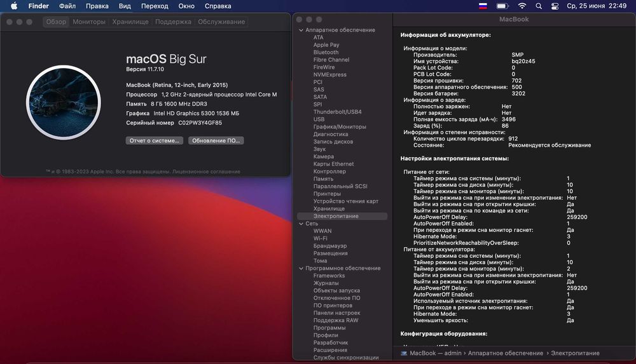Select Камера in the sidebar
The height and width of the screenshot is (364, 636).
tap(323, 156)
